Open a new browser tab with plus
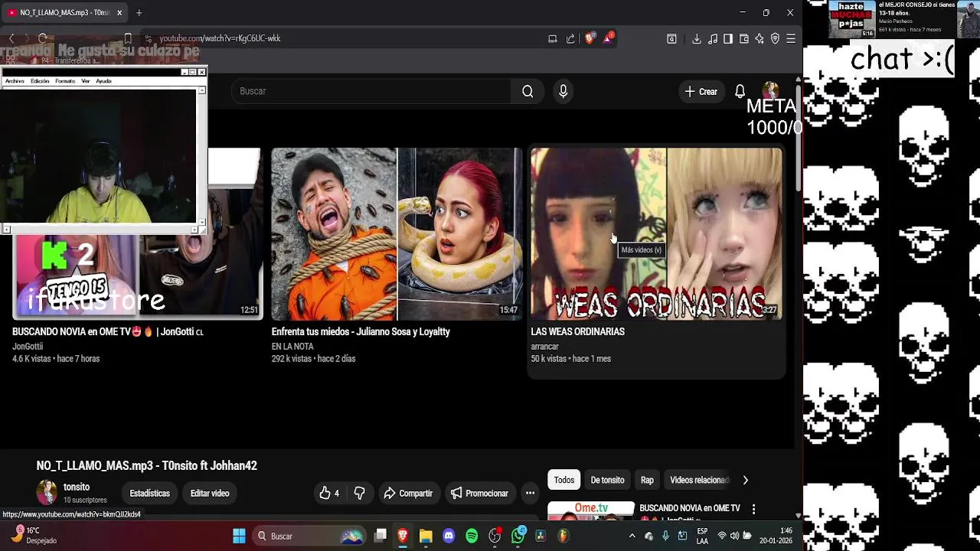Screen dimensions: 980x551 coord(139,13)
